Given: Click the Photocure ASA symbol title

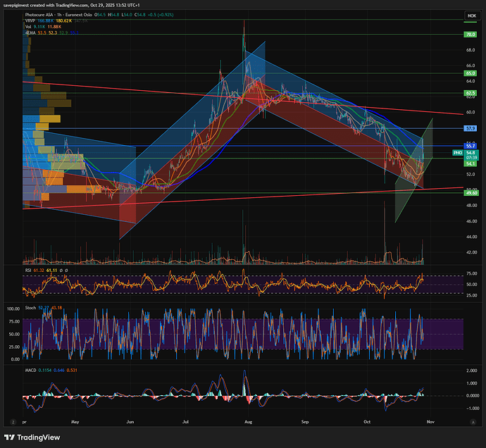Looking at the screenshot, I should click(44, 15).
